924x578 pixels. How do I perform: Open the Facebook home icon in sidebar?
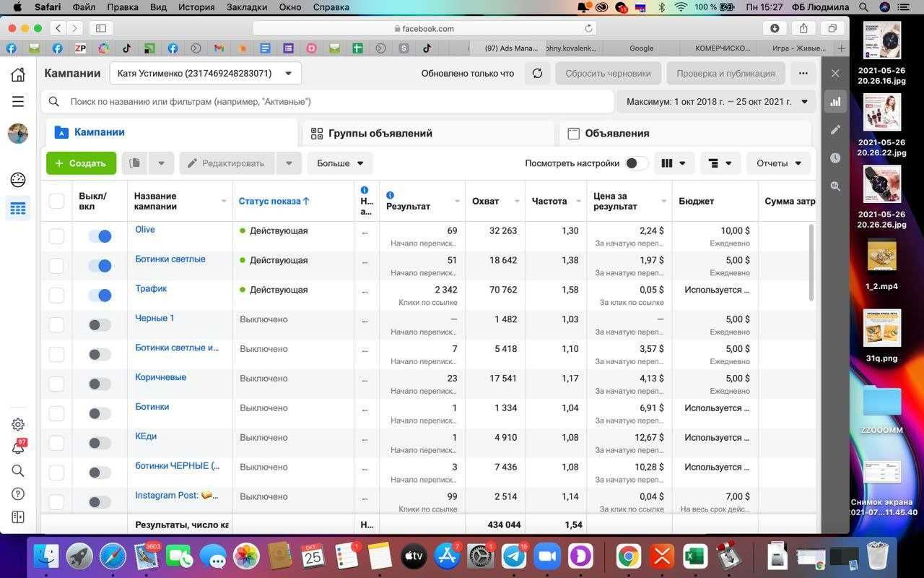coord(18,74)
